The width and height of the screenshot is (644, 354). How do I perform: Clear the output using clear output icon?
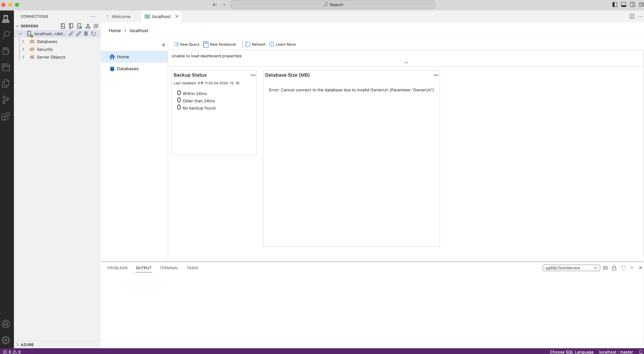[605, 268]
